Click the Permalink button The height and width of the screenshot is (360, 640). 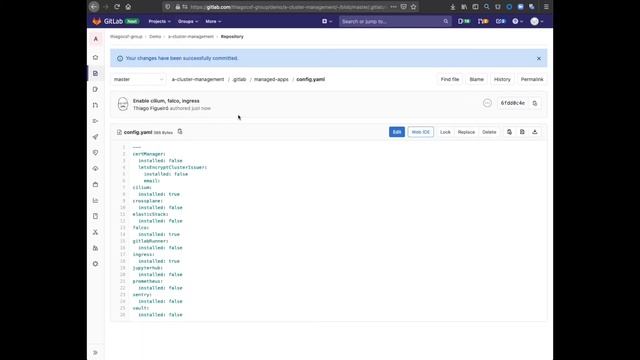532,79
